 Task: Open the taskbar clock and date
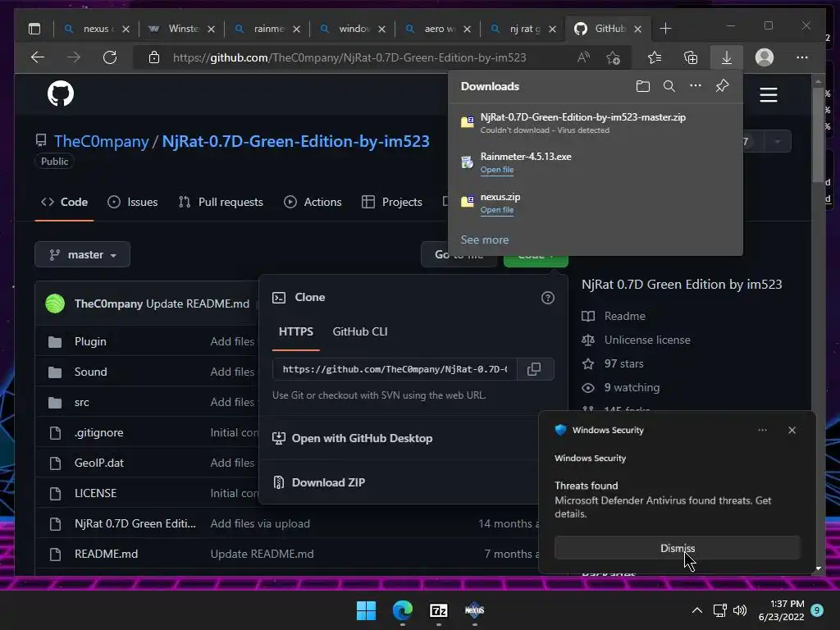coord(781,610)
